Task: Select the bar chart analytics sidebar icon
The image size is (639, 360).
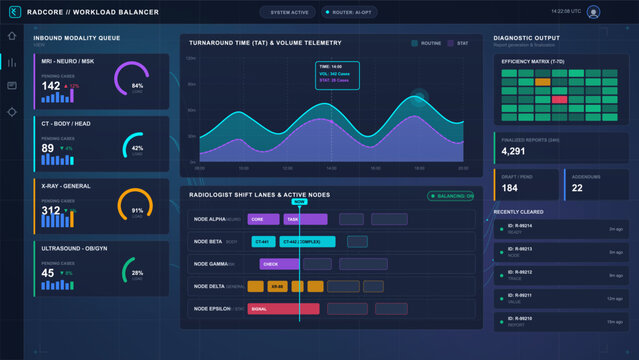Action: (x=12, y=62)
